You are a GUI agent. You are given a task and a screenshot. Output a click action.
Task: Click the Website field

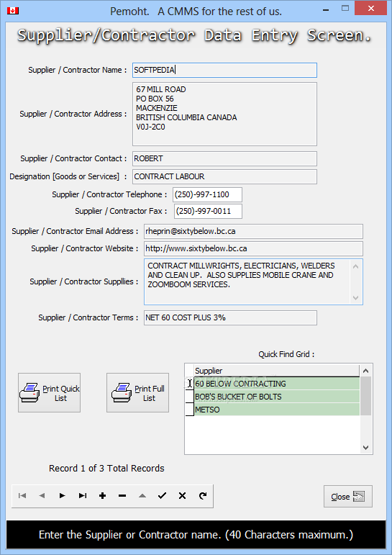click(253, 248)
